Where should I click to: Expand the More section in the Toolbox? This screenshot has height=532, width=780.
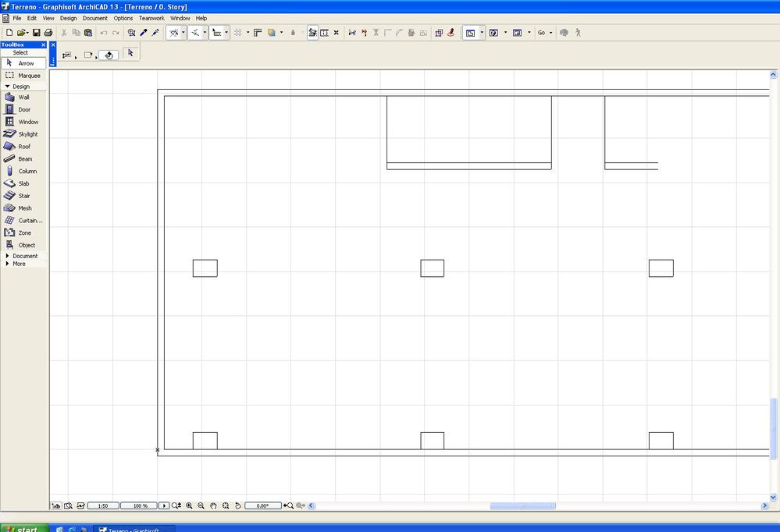[19, 264]
